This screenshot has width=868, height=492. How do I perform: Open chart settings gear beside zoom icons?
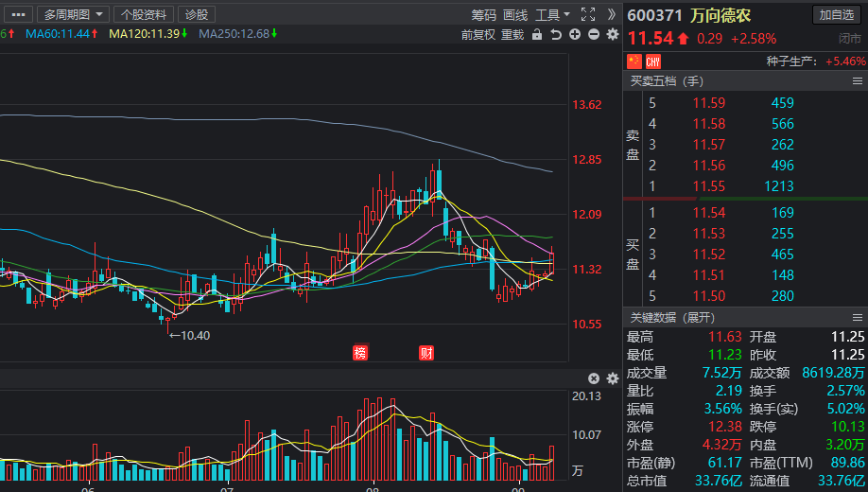pyautogui.click(x=612, y=35)
